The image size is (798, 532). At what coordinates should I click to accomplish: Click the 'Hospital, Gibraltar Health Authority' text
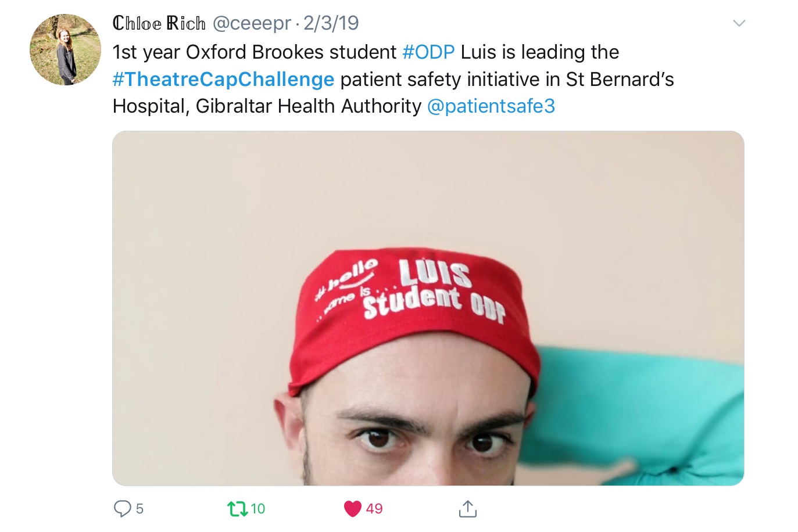pyautogui.click(x=267, y=106)
